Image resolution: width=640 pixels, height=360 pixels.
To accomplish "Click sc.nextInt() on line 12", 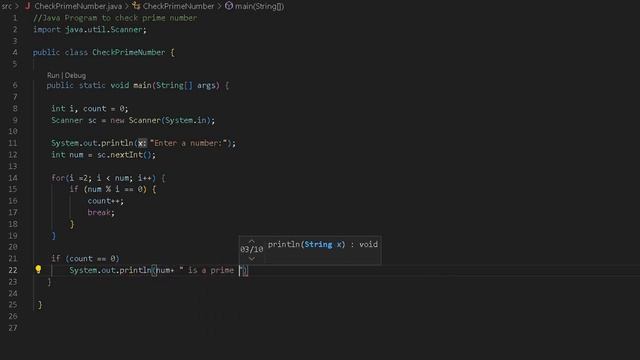I will pos(127,155).
